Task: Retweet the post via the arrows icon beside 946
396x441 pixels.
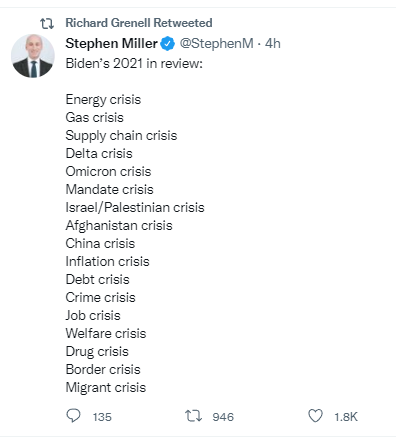Action: (x=193, y=416)
